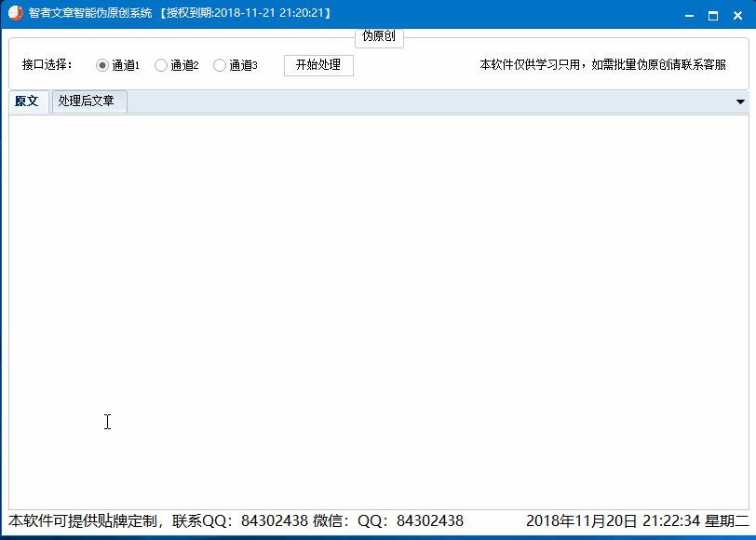Minimize the 智者文章智能伪原创系统 window
Viewport: 756px width, 540px height.
pos(689,16)
